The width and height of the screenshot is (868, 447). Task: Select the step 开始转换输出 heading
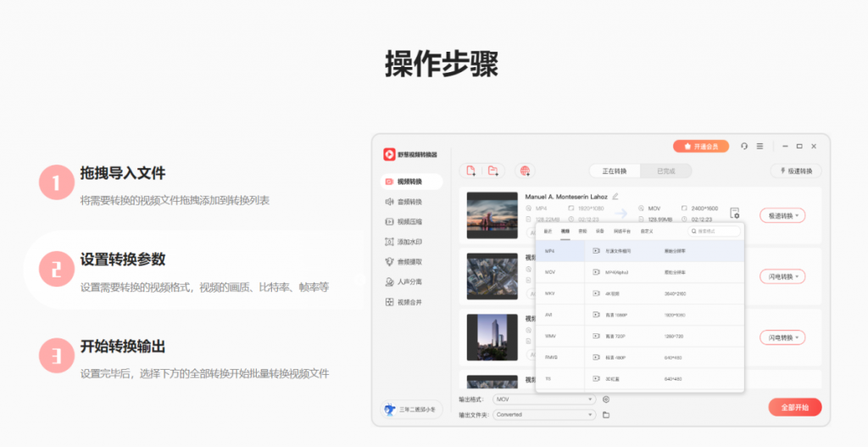pyautogui.click(x=123, y=347)
